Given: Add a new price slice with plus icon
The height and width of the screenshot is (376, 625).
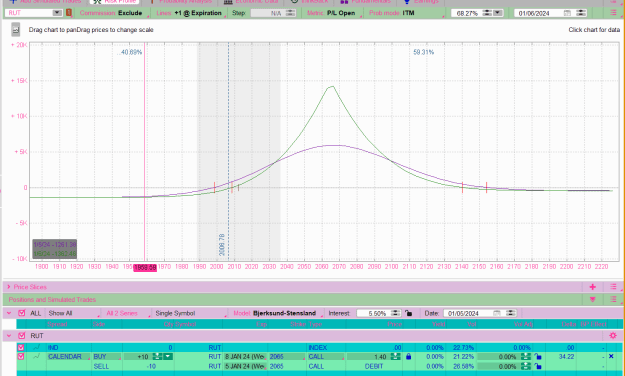Looking at the screenshot, I should click(x=593, y=287).
